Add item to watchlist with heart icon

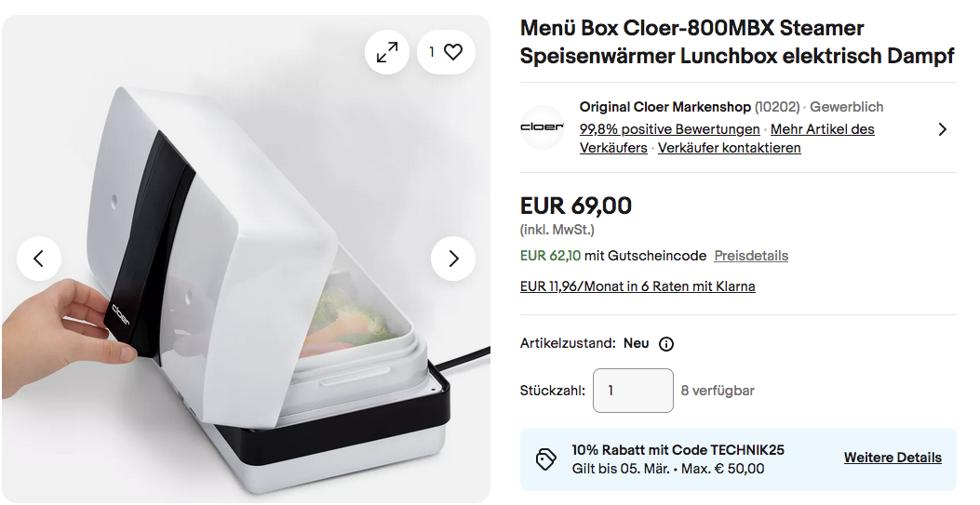click(446, 52)
